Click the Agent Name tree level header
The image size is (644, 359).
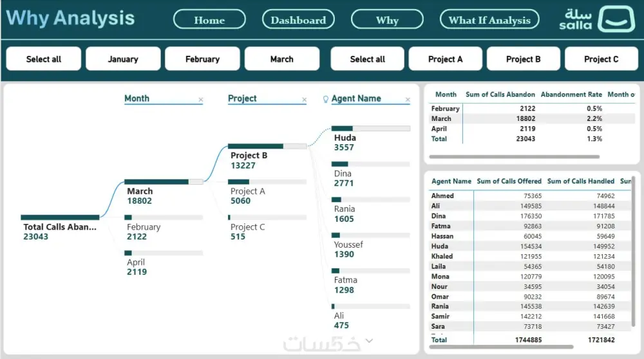[356, 98]
